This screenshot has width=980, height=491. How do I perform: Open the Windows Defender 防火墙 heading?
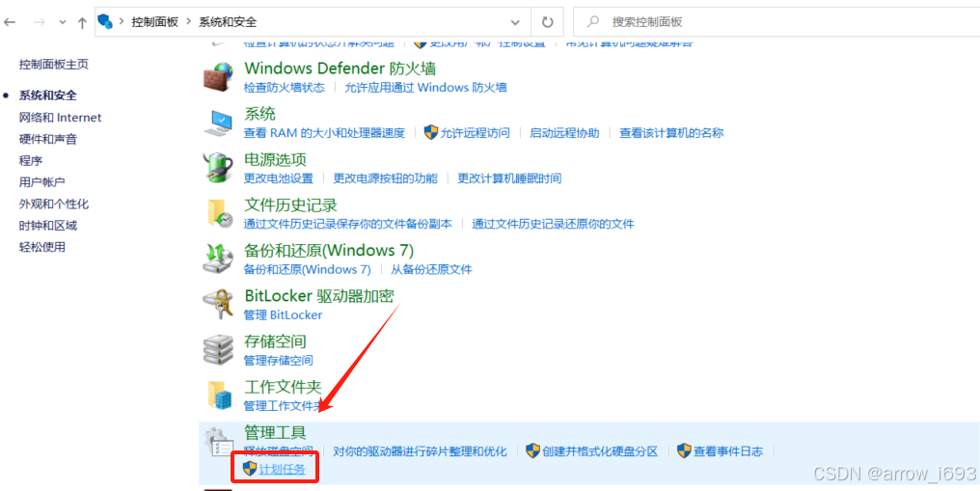tap(340, 68)
